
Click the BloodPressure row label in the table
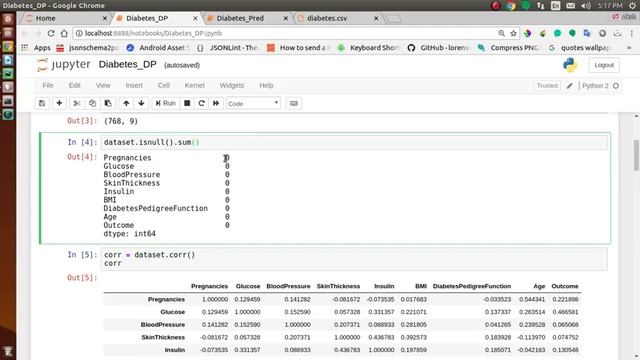coord(162,324)
